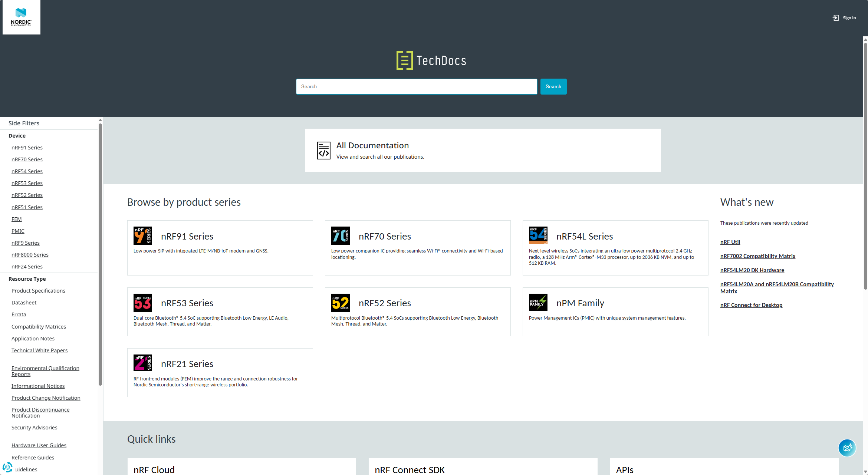Click the All Documentation page icon
Screen dimensions: 868x475
click(324, 150)
